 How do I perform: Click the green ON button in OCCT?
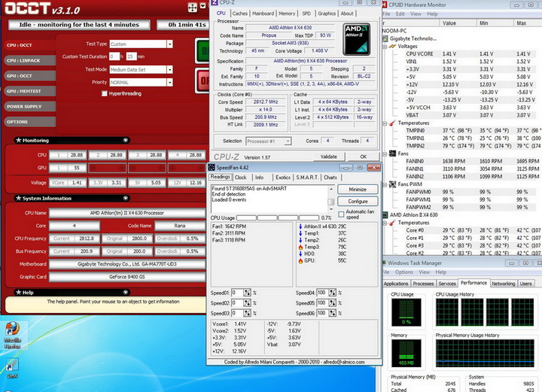[202, 50]
